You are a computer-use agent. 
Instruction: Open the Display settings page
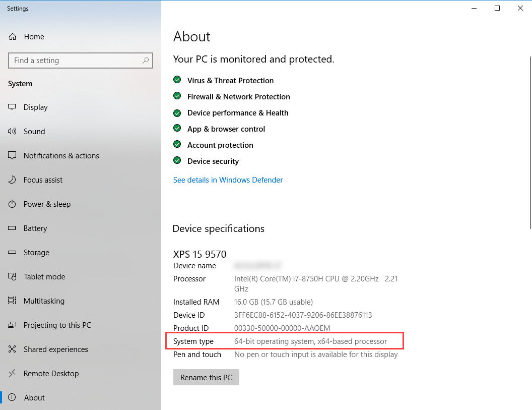(x=81, y=107)
